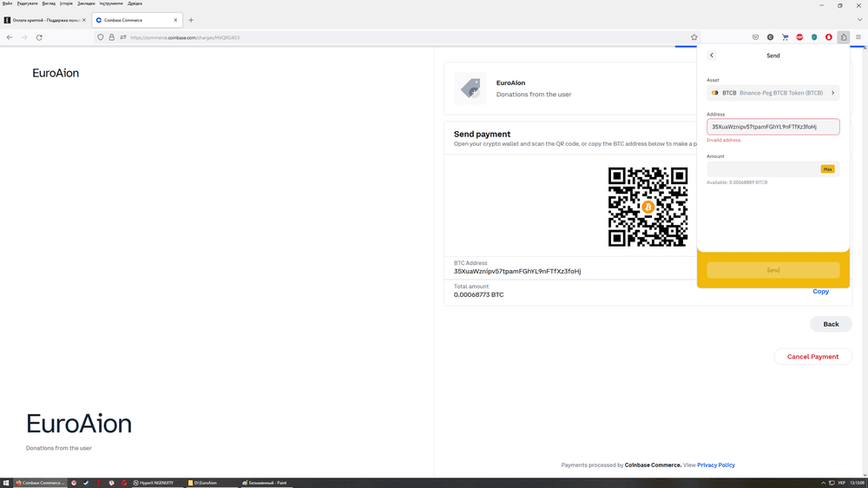Copy the total BTC amount
Image resolution: width=868 pixels, height=488 pixels.
click(820, 292)
